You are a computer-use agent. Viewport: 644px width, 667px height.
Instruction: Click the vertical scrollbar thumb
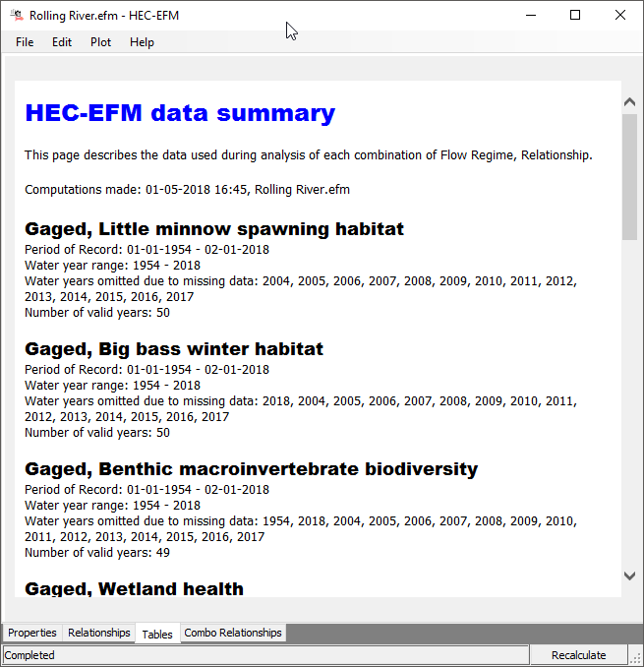629,177
